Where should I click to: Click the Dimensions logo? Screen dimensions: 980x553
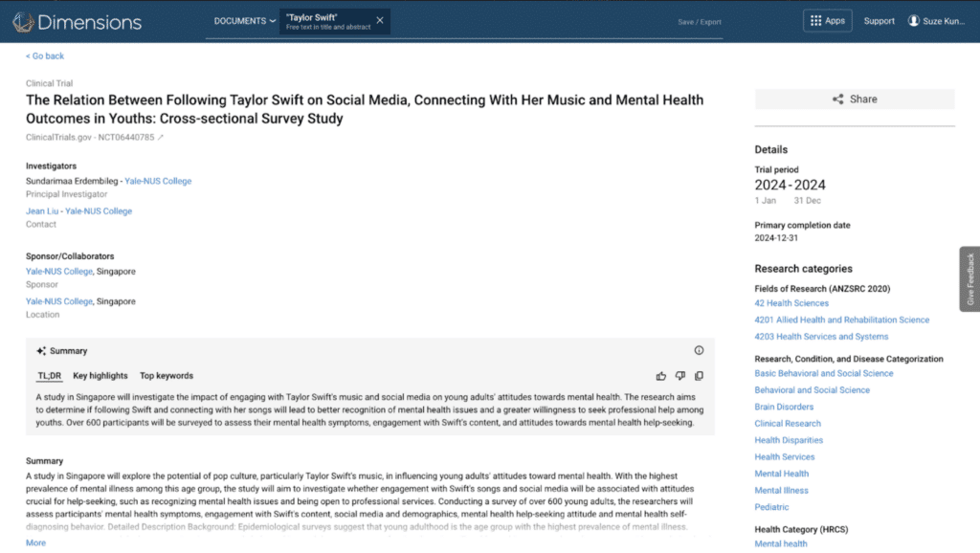coord(76,21)
